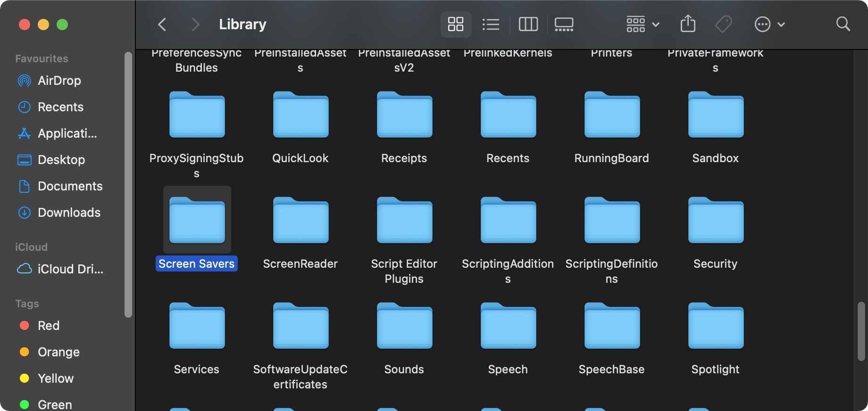Screen dimensions: 868x411
Task: Select the SpeechBase folder
Action: coord(612,326)
